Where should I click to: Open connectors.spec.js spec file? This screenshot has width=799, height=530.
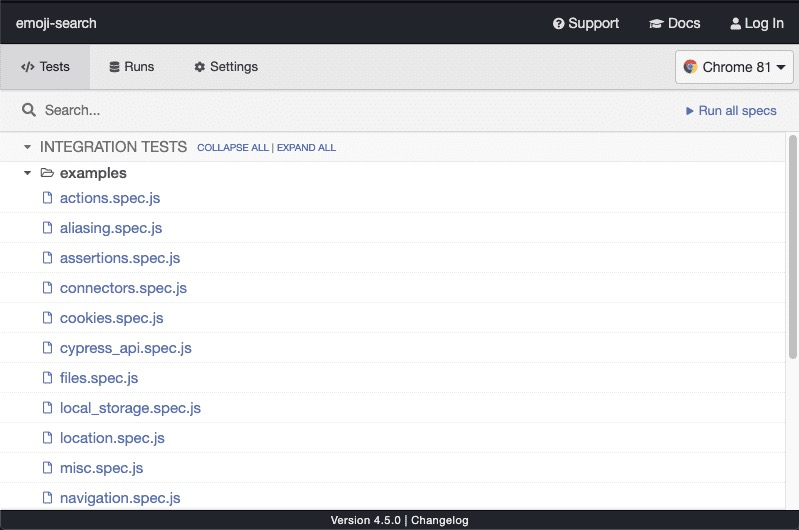123,288
